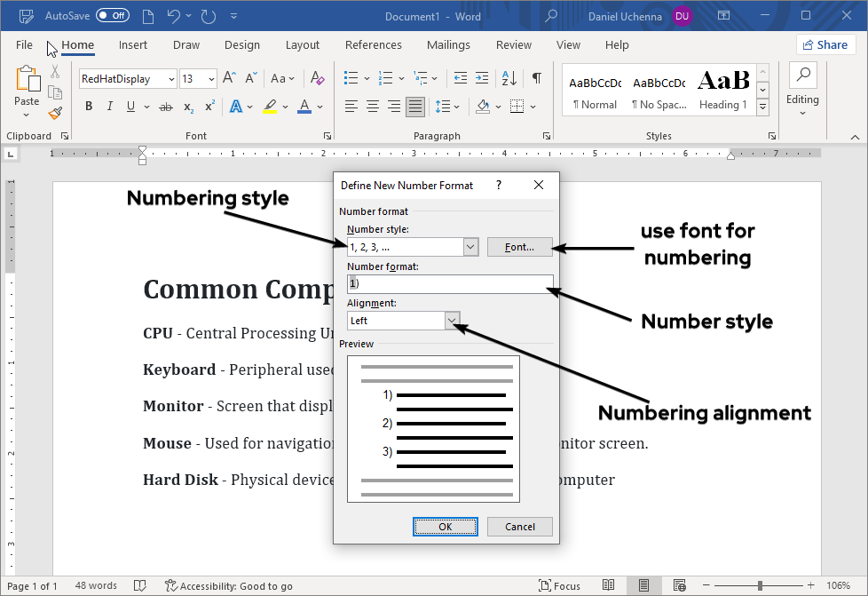
Task: Enable Focus mode in status bar
Action: (x=559, y=585)
